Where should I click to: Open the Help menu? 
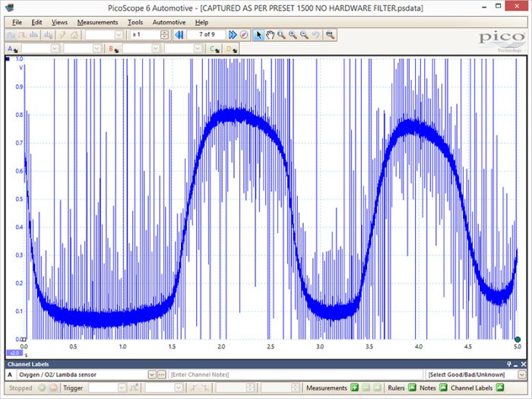[201, 22]
